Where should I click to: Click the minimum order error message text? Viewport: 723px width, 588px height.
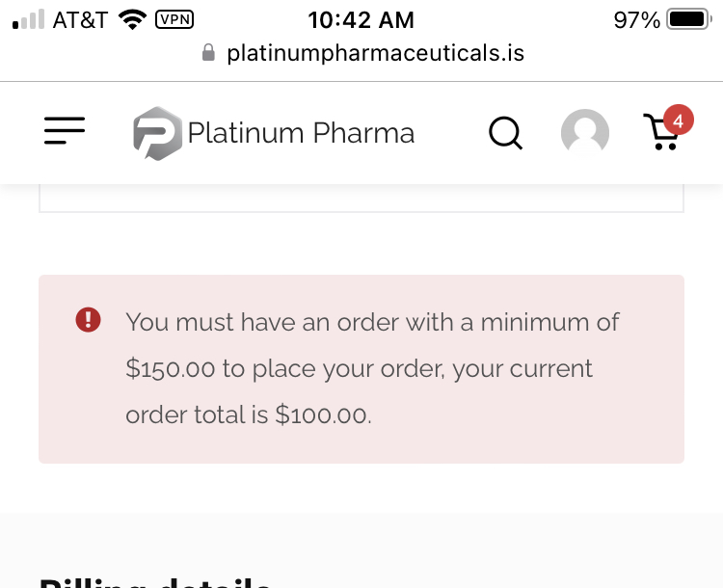[372, 368]
